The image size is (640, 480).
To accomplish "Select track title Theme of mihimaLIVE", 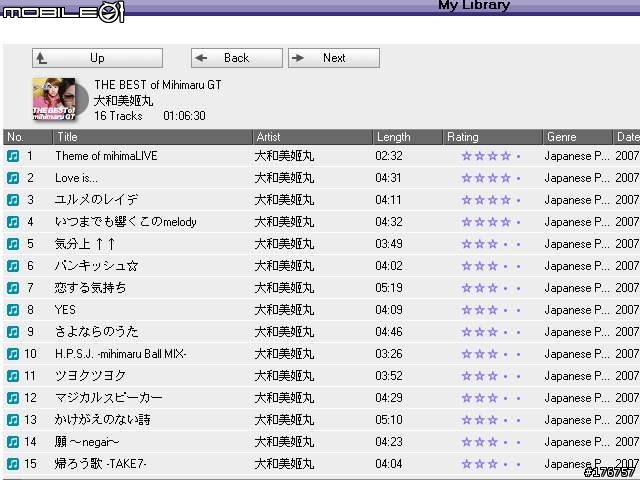I will [106, 156].
